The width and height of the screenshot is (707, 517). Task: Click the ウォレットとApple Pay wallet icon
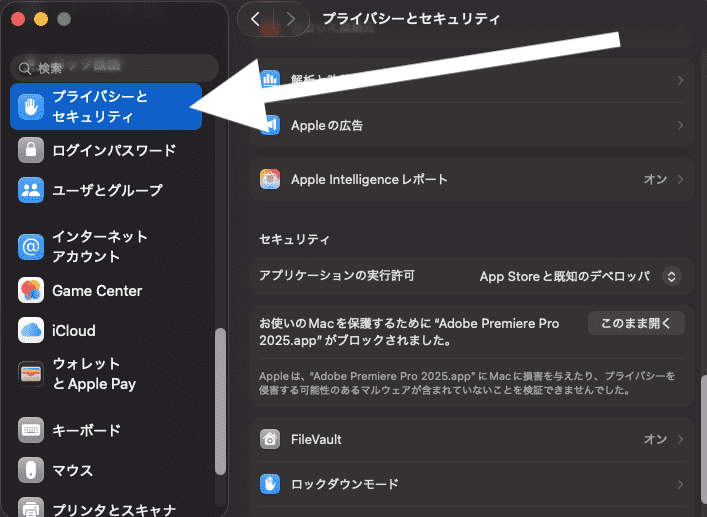pyautogui.click(x=31, y=374)
